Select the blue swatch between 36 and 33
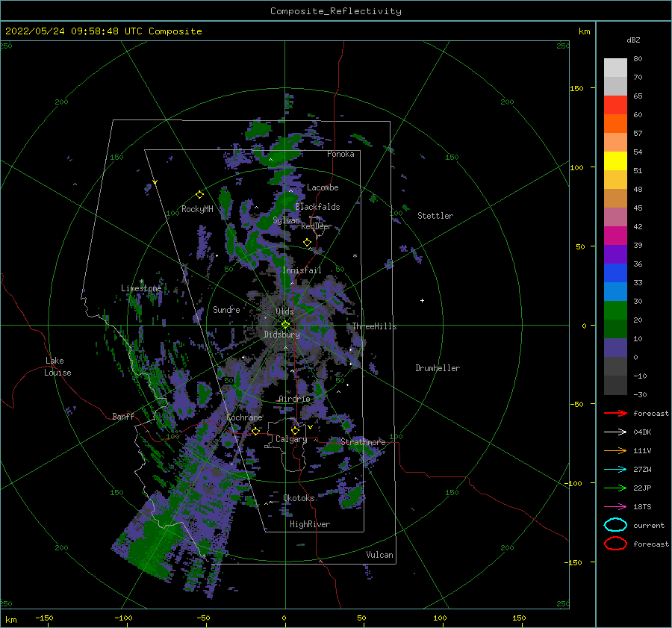 click(x=615, y=273)
